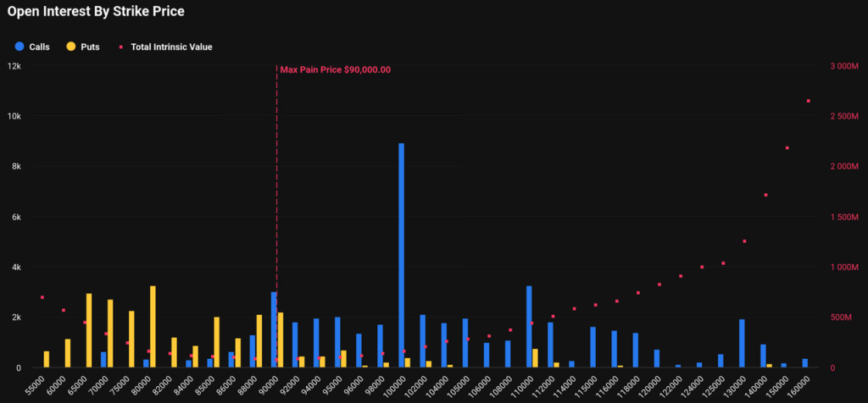
Task: Click the Max Pain Price $90,000.00 label
Action: pyautogui.click(x=336, y=69)
